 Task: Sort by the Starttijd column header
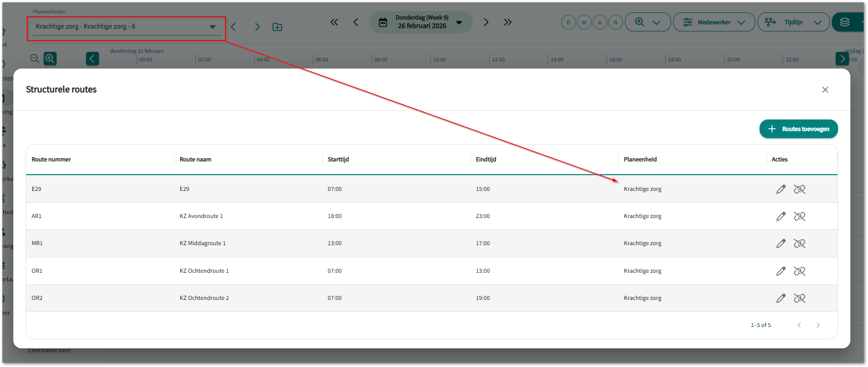click(338, 159)
